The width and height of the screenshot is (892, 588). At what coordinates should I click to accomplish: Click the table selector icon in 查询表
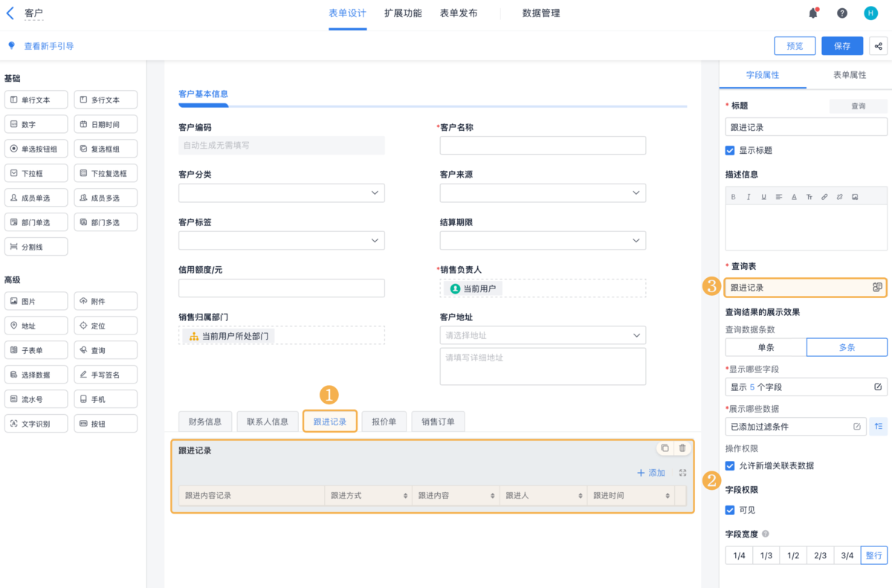coord(877,287)
